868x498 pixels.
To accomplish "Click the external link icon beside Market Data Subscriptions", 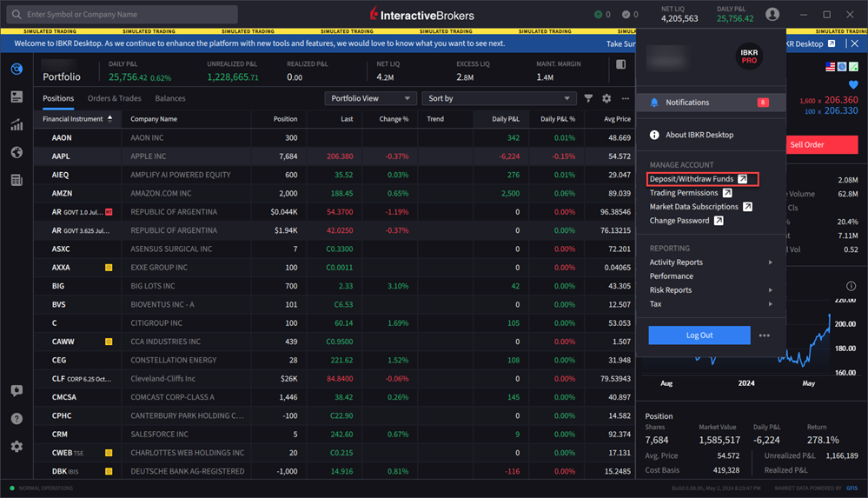I will (x=747, y=207).
